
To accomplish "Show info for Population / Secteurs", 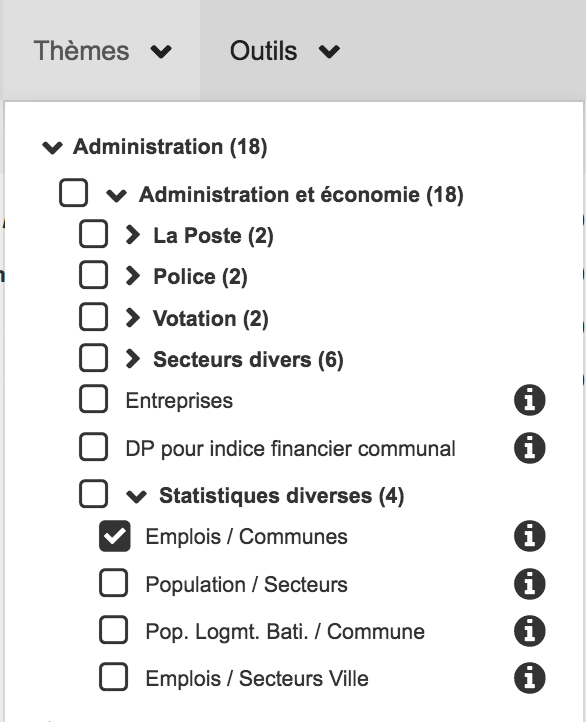I will tap(529, 584).
